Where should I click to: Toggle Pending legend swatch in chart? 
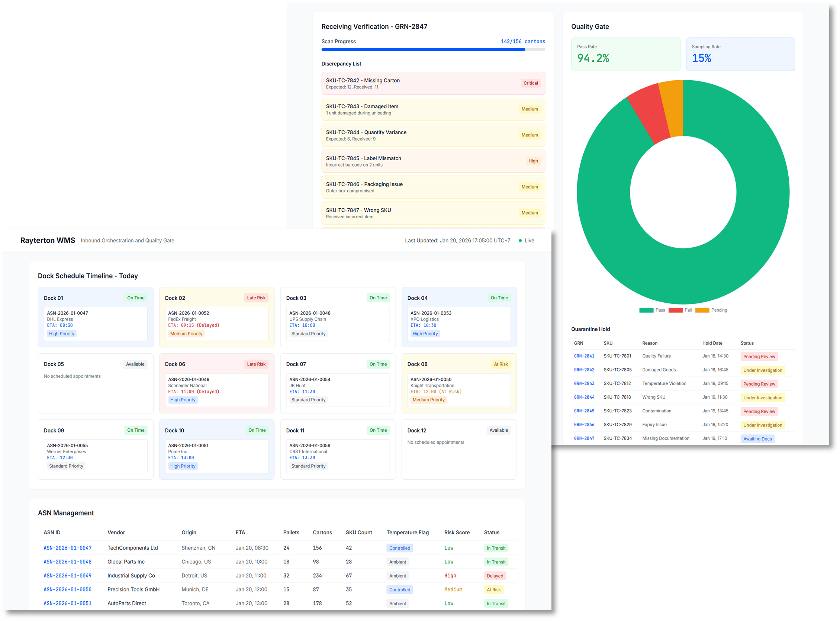(x=702, y=310)
